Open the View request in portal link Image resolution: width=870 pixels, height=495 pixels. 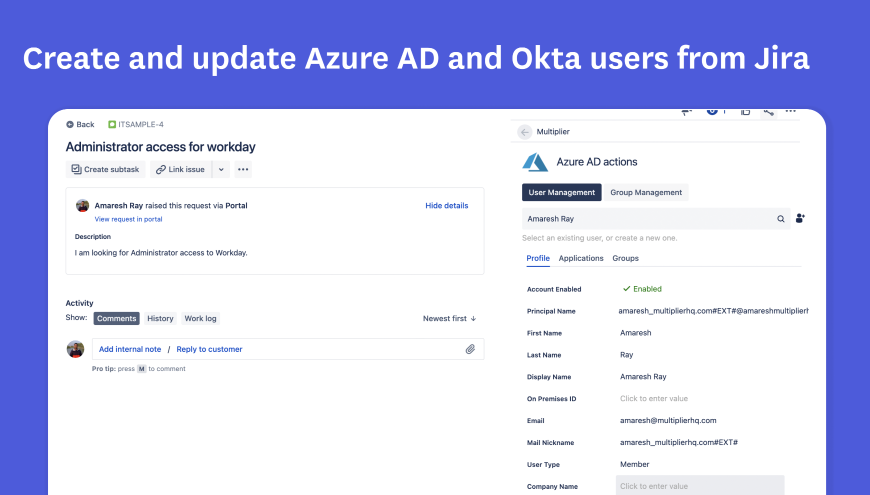[x=128, y=219]
